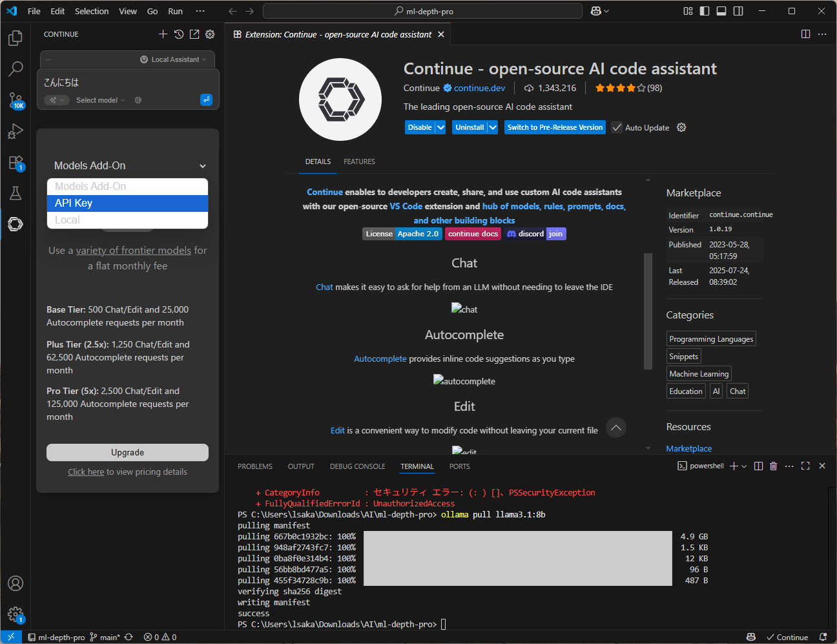Toggle the secondary sidebar visibility
Screen dimensions: 837x644
(738, 11)
